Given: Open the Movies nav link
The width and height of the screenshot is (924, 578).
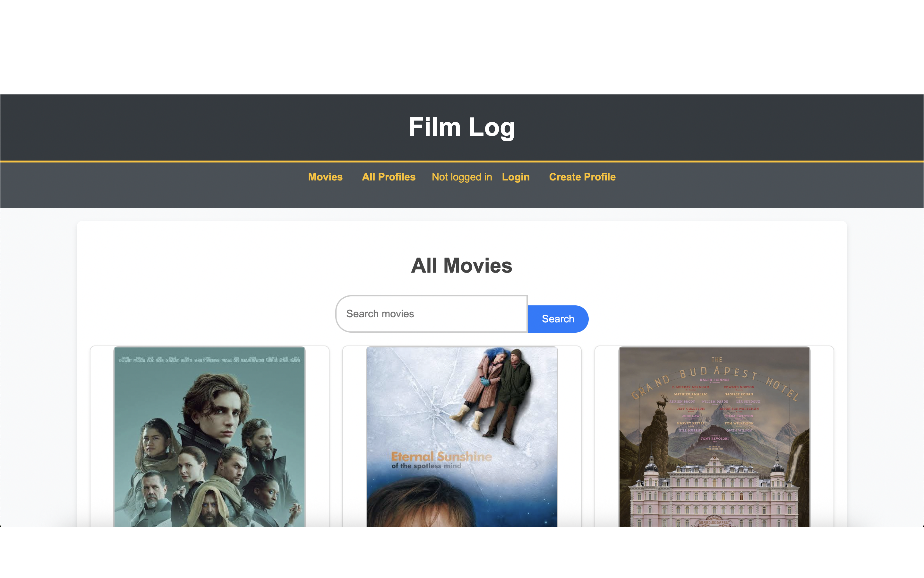Looking at the screenshot, I should click(x=325, y=177).
